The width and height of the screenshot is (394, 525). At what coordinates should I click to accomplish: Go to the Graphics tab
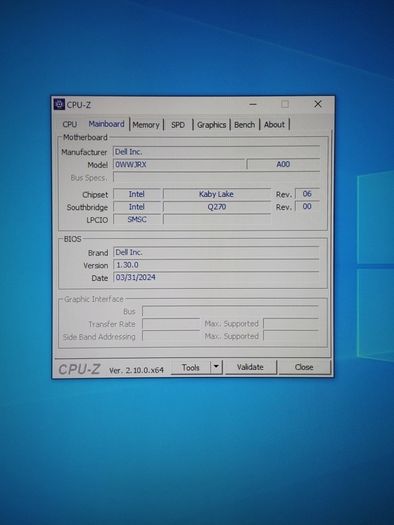(x=211, y=125)
